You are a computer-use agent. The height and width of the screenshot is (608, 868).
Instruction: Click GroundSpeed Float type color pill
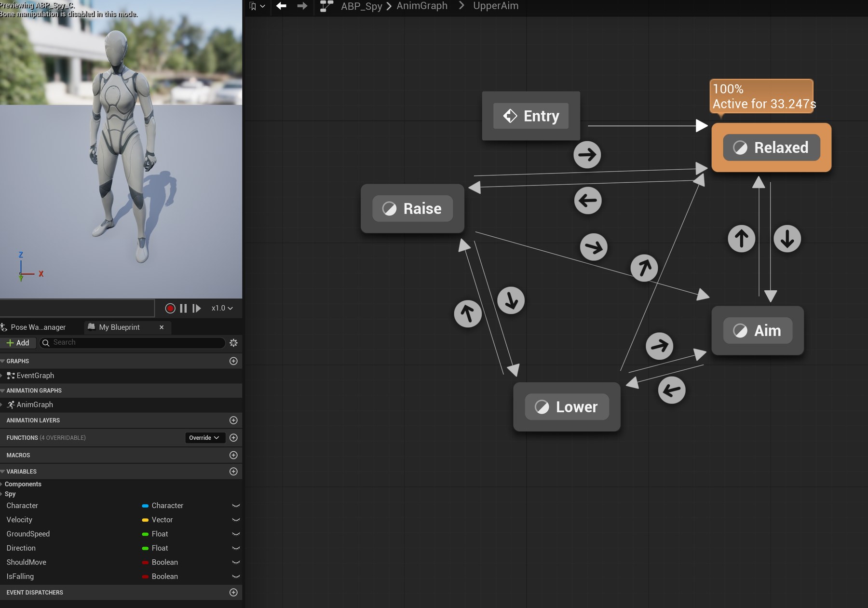[145, 534]
